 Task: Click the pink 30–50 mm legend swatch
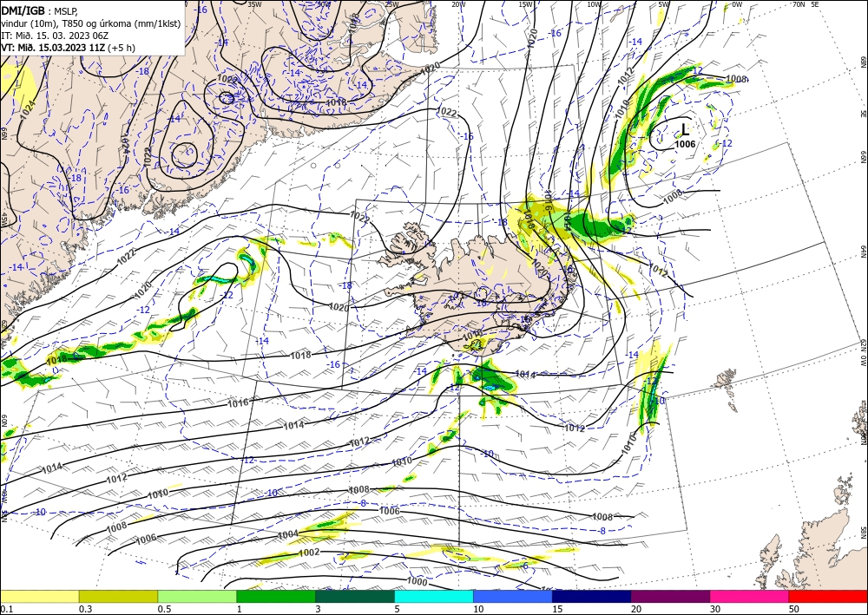tap(750, 596)
